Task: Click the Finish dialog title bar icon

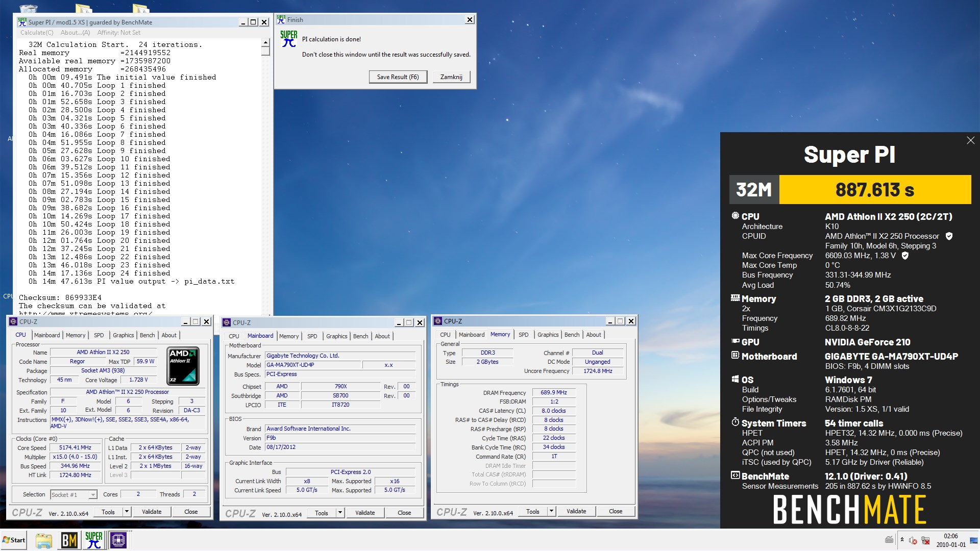Action: tap(281, 19)
